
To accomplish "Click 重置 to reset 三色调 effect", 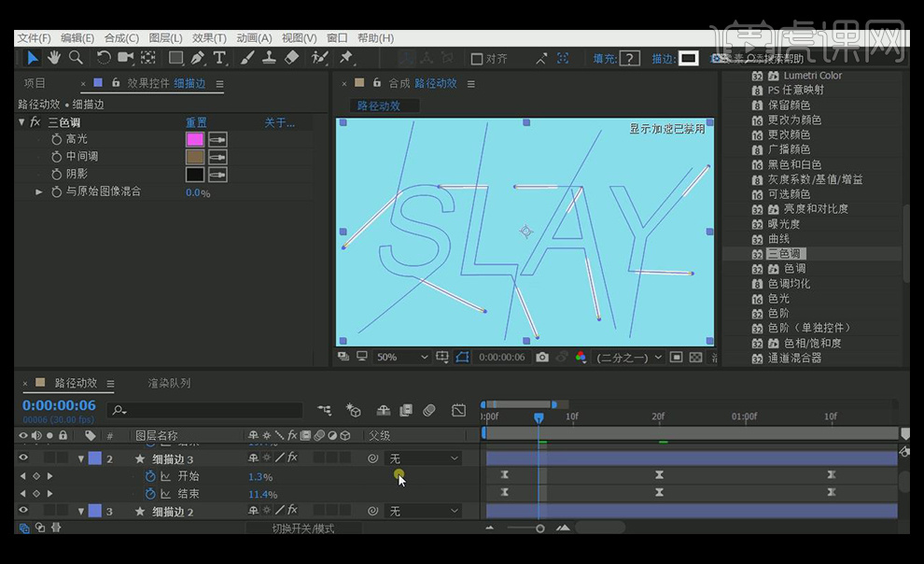I will coord(196,122).
